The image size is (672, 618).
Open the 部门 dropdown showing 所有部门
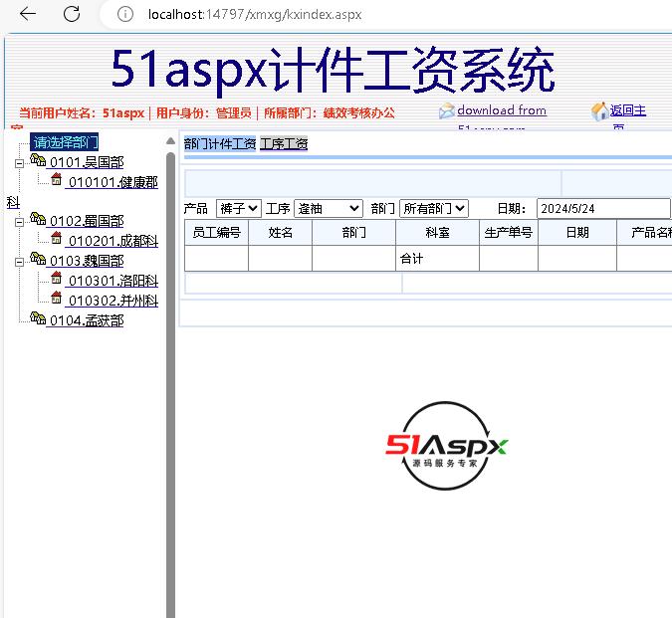433,208
